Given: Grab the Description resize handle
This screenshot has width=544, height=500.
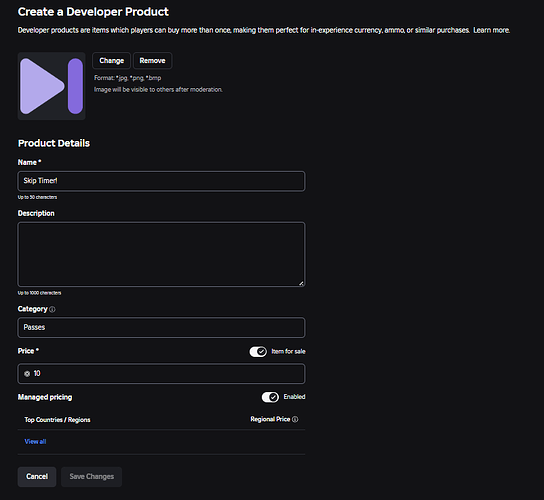Looking at the screenshot, I should click(x=301, y=283).
